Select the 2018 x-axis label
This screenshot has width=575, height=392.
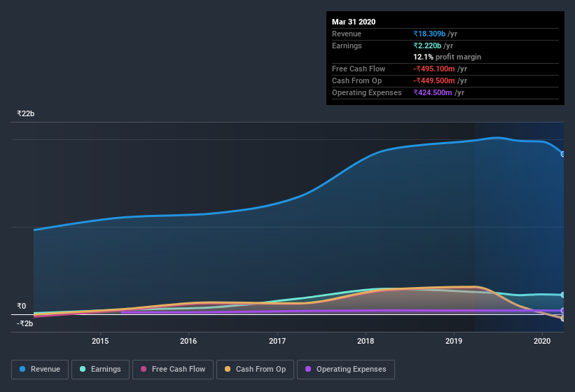tap(366, 341)
